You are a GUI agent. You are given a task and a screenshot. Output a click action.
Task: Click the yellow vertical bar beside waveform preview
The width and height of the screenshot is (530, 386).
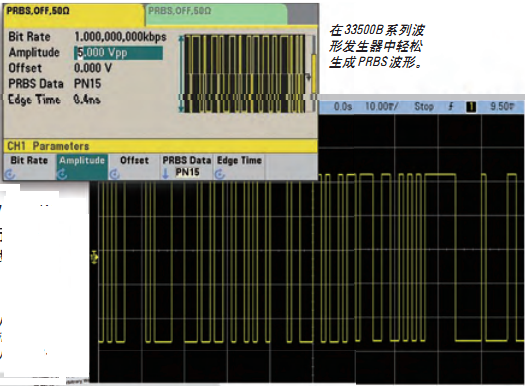tap(314, 74)
